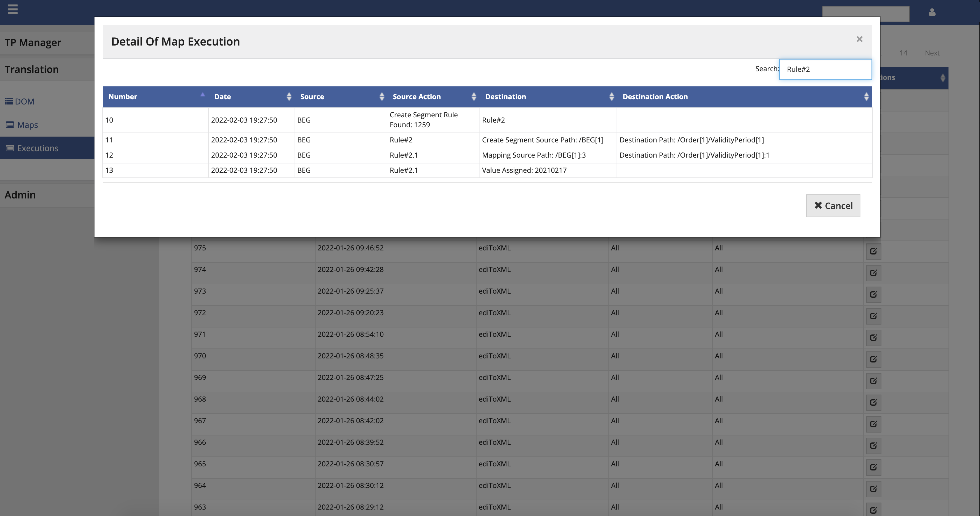Close the Detail Of Map Execution dialog

coord(860,39)
